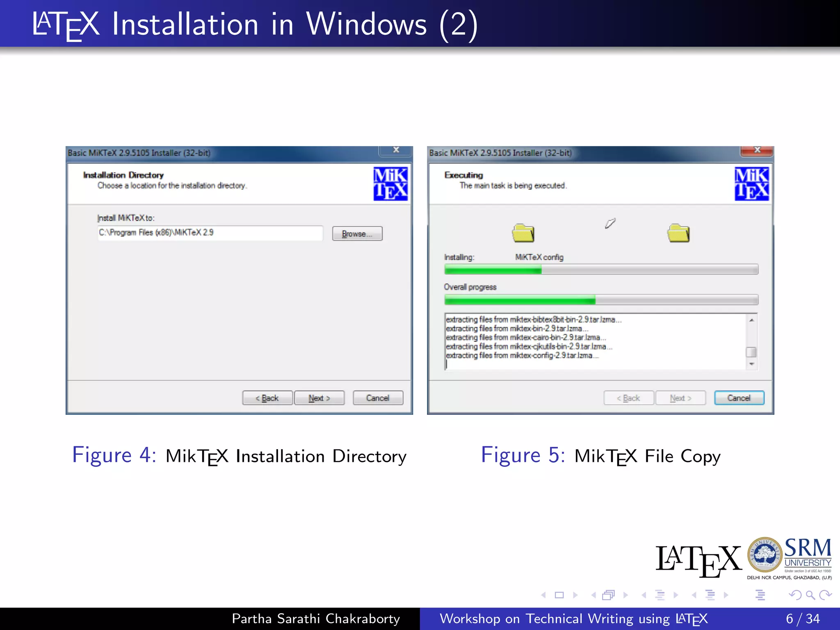Click the presentation outline icon

[760, 595]
